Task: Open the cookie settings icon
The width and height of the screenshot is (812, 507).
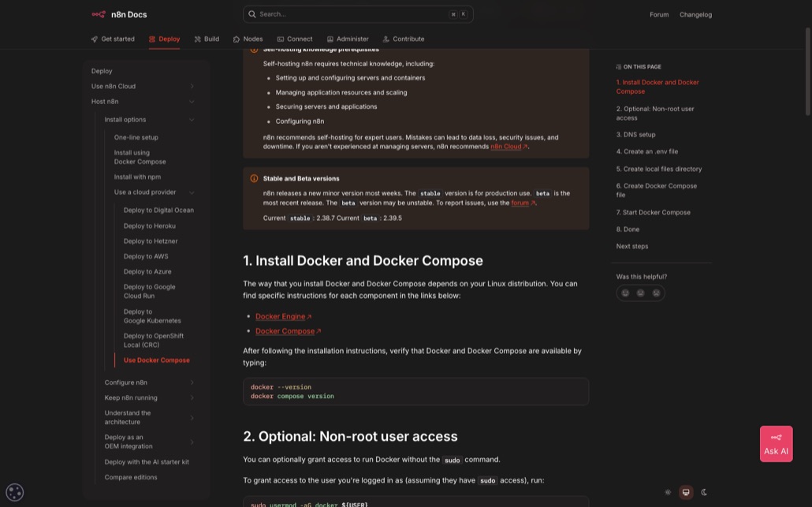Action: pyautogui.click(x=14, y=492)
